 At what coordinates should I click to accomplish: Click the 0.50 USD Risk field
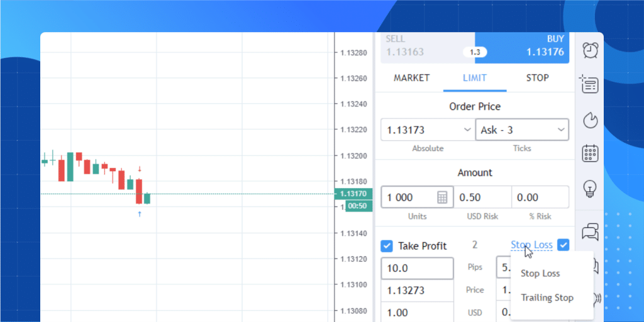click(x=482, y=197)
